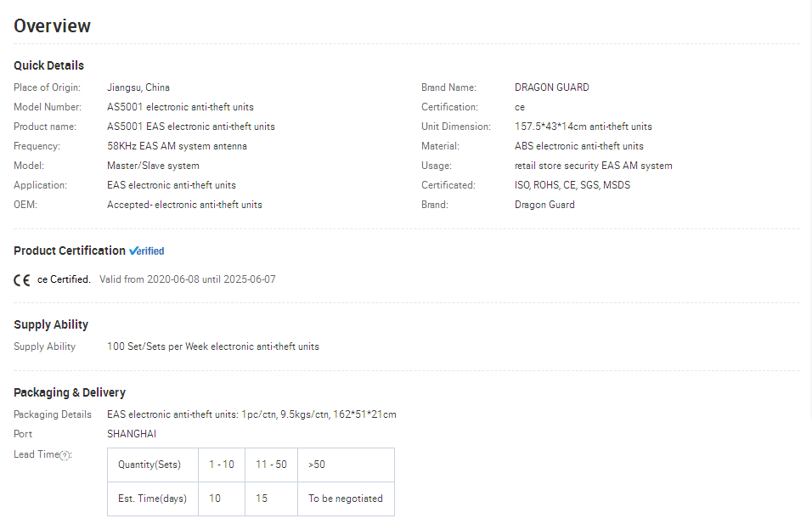Click the 'Accepted- electronic anti-theft units' OEM value
This screenshot has height=524, width=812.
[x=184, y=205]
